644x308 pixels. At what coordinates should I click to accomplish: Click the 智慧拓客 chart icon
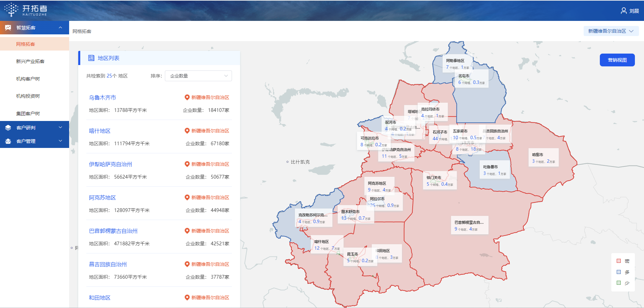coord(8,28)
